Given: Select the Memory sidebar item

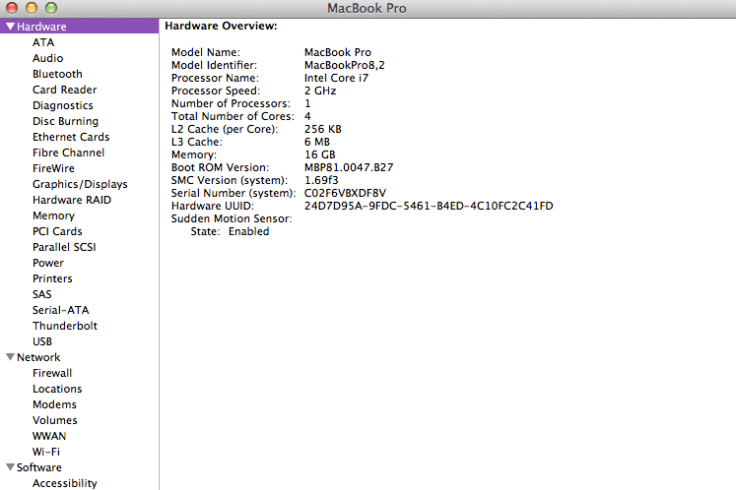Looking at the screenshot, I should (x=53, y=215).
